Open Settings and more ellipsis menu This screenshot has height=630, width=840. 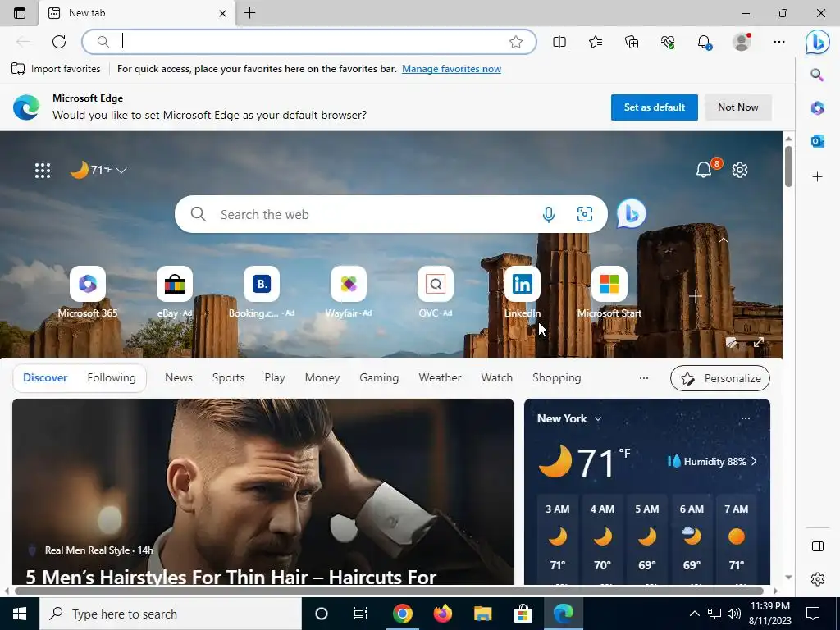tap(779, 42)
